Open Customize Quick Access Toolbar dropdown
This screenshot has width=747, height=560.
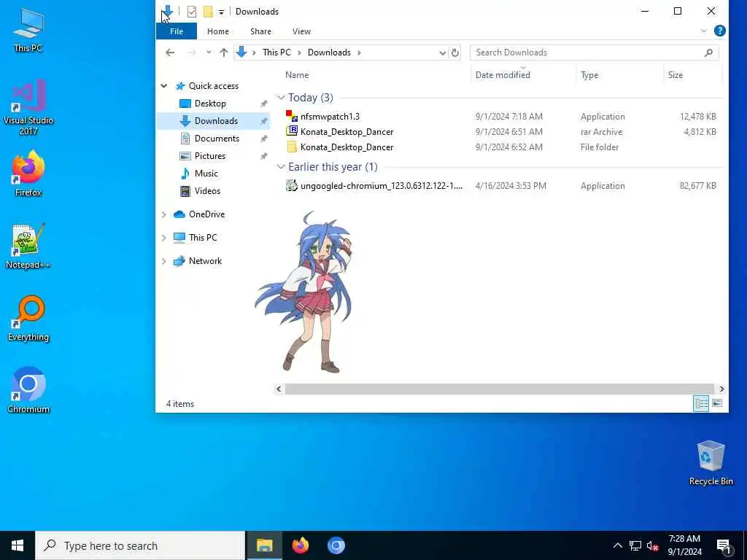coord(221,12)
